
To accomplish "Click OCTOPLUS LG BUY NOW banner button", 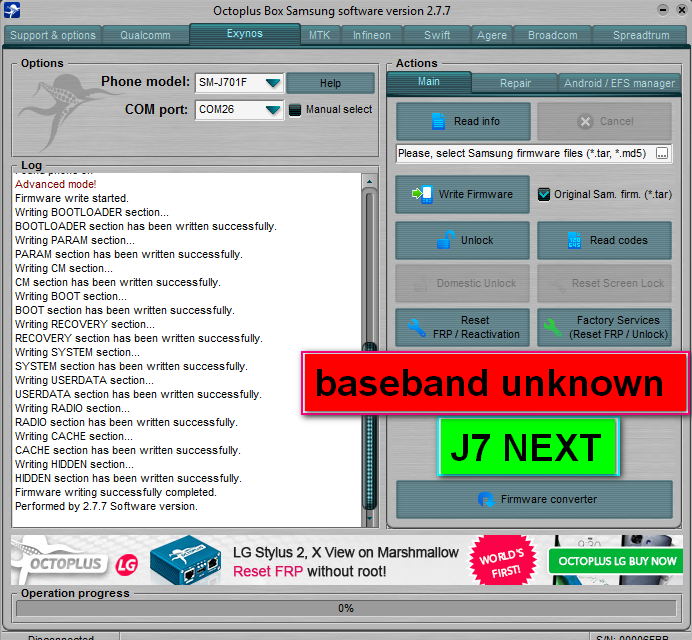I will 617,561.
